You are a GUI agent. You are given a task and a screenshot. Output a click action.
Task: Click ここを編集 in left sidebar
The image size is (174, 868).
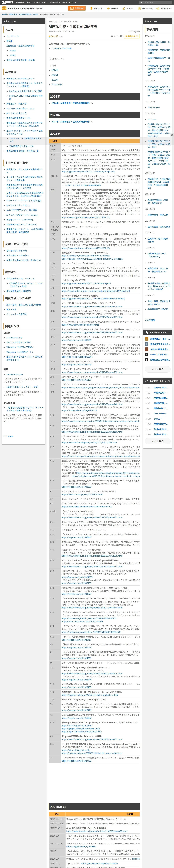[8, 436]
